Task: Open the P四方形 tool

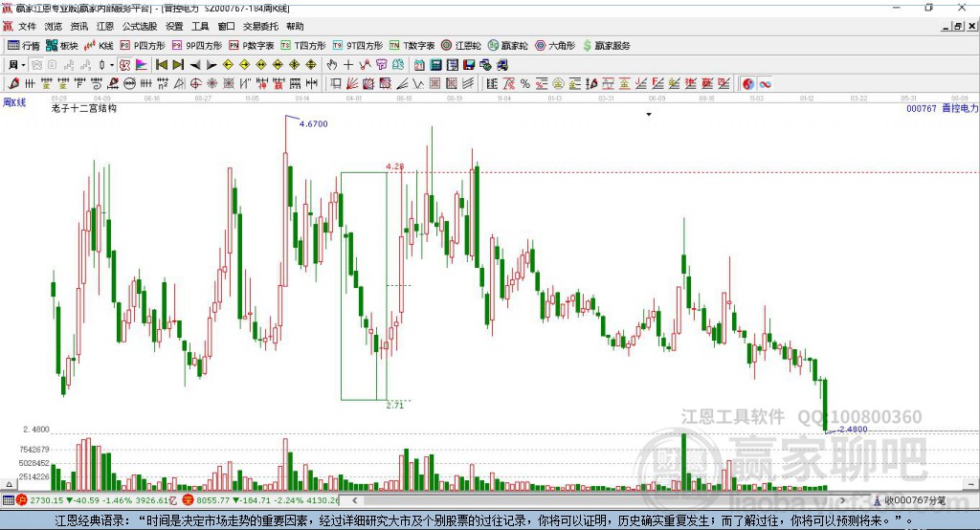Action: pos(143,46)
